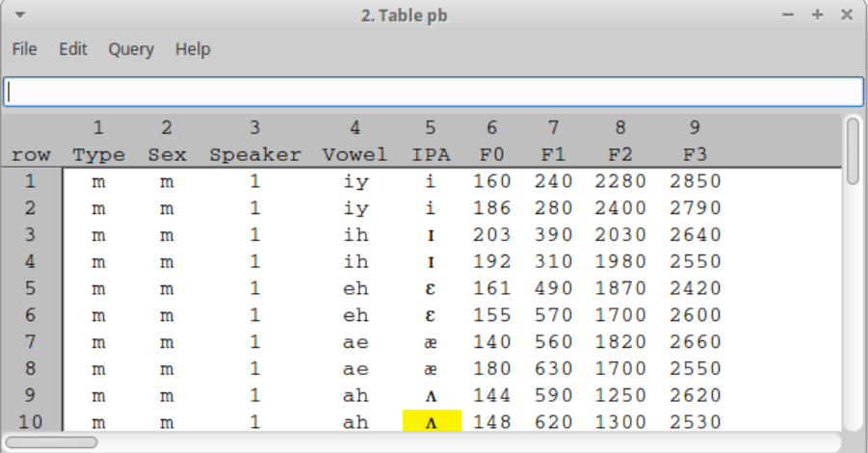Select the Type column header

pos(98,154)
